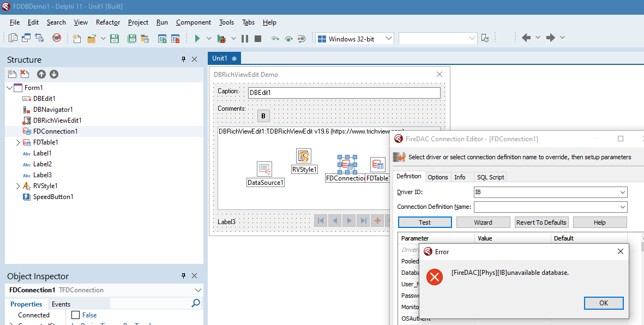Click the green Run play icon
The width and height of the screenshot is (644, 325).
(x=197, y=39)
